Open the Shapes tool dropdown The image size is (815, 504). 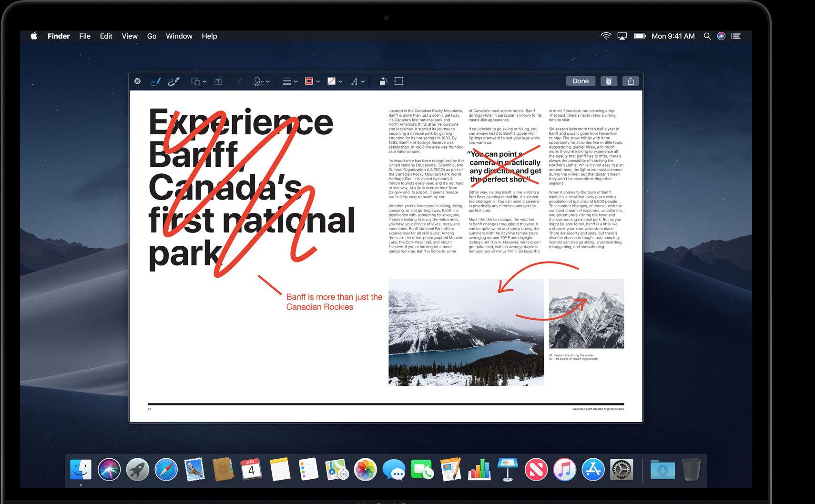(198, 81)
